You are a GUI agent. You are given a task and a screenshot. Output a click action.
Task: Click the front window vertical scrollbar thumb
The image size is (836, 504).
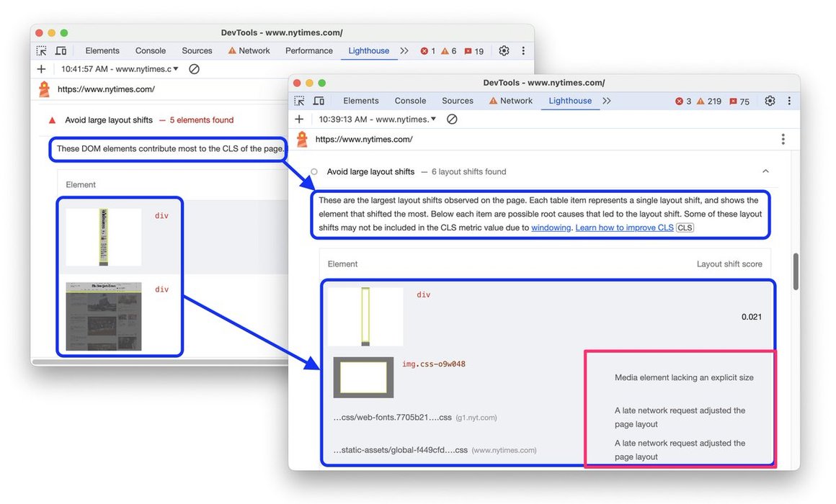(x=796, y=271)
